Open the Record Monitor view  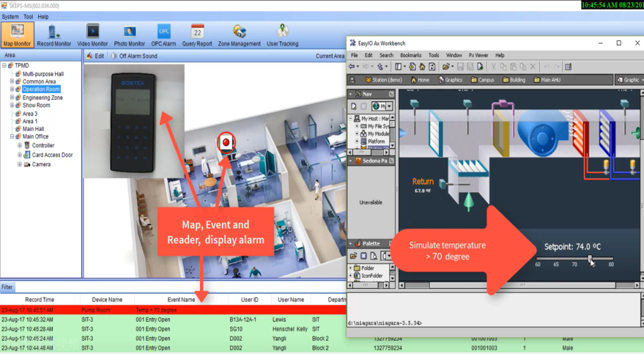[x=53, y=35]
